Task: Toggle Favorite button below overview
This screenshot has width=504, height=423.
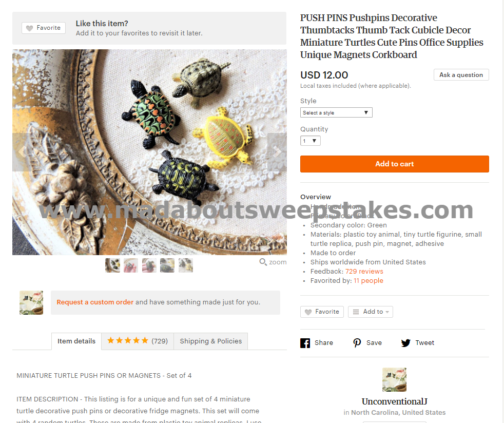Action: pos(322,312)
